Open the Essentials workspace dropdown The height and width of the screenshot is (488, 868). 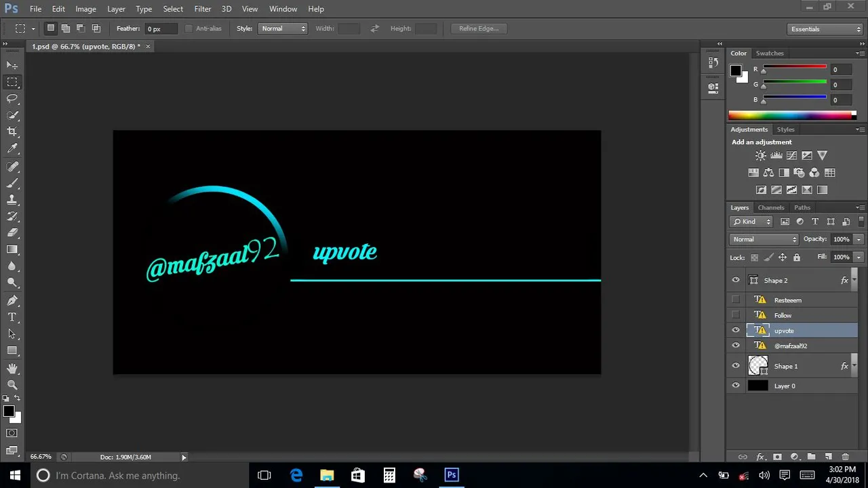point(825,29)
